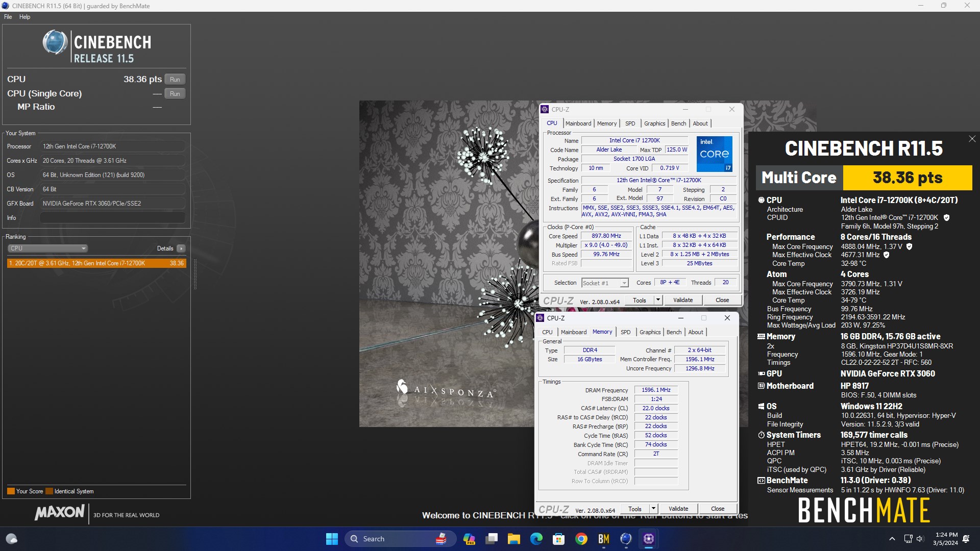Click Tools button in lower CPU-Z window
The image size is (980, 551).
635,509
